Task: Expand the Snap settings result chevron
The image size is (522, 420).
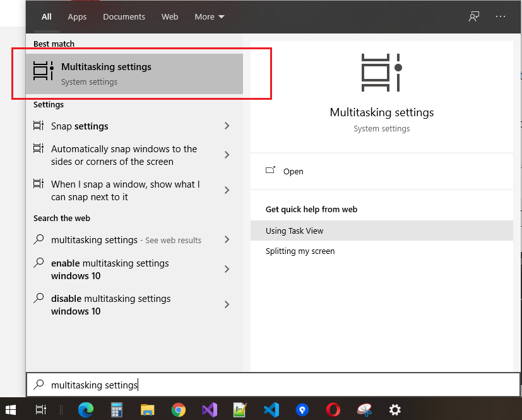Action: click(x=227, y=126)
